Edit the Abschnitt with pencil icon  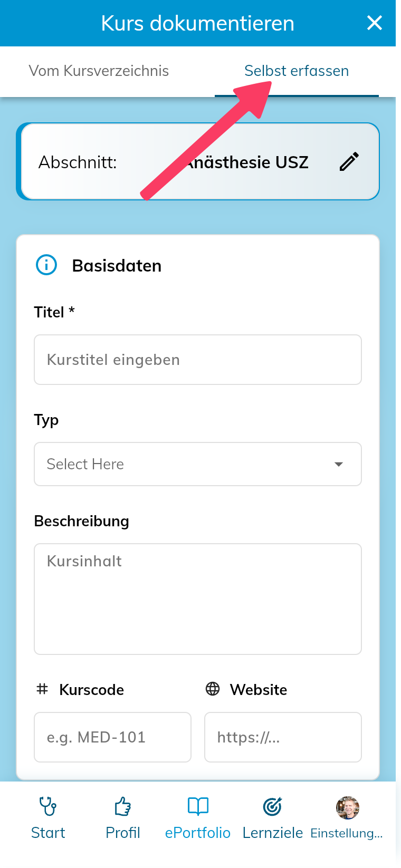(x=349, y=162)
